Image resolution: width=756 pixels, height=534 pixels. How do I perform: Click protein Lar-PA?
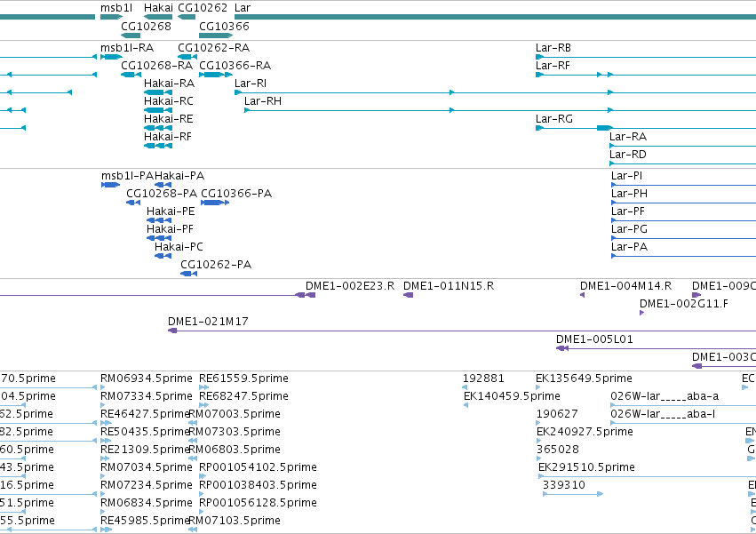629,248
